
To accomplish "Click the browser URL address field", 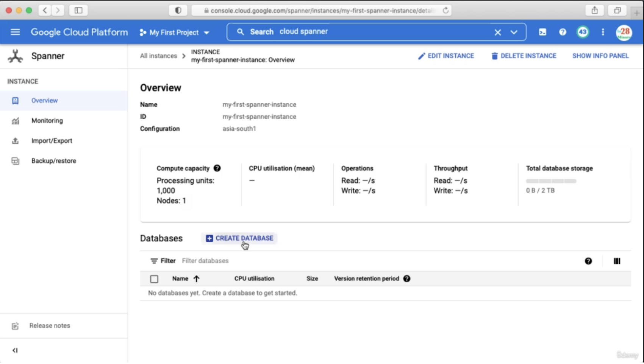I will [x=321, y=11].
